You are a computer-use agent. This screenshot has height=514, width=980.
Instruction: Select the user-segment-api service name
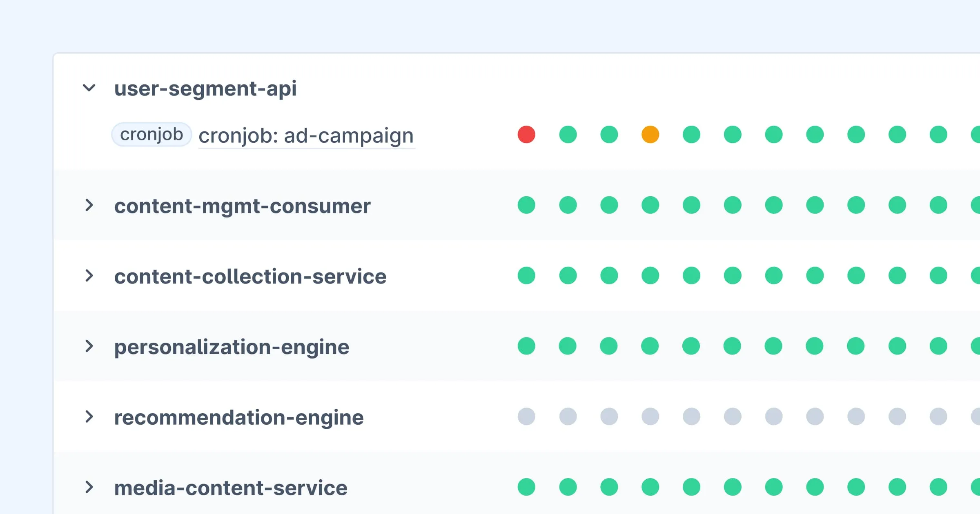point(205,89)
